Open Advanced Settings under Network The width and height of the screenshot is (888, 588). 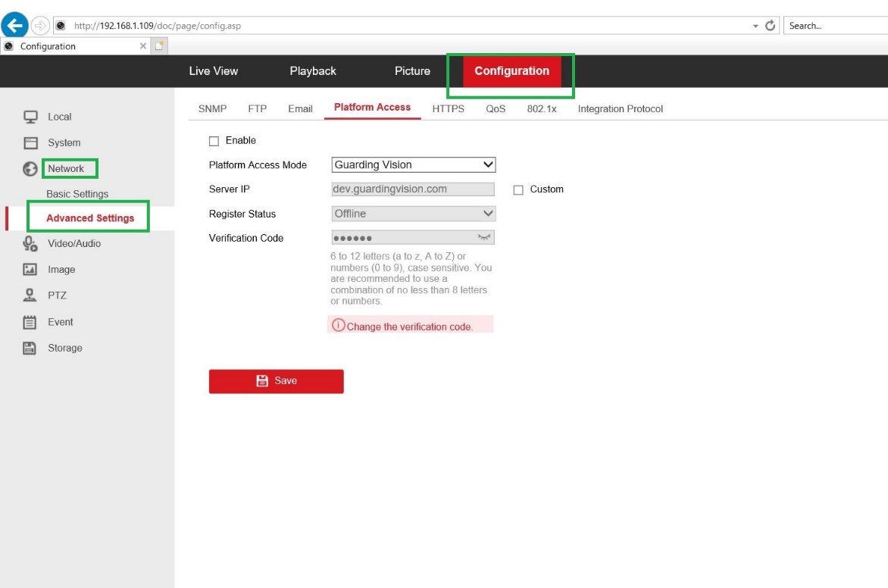point(90,218)
